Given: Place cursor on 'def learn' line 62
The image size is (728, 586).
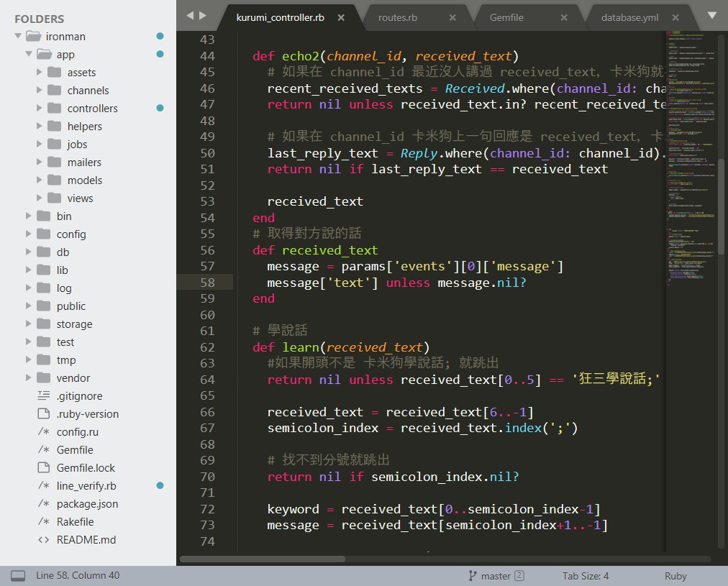Looking at the screenshot, I should [x=341, y=347].
